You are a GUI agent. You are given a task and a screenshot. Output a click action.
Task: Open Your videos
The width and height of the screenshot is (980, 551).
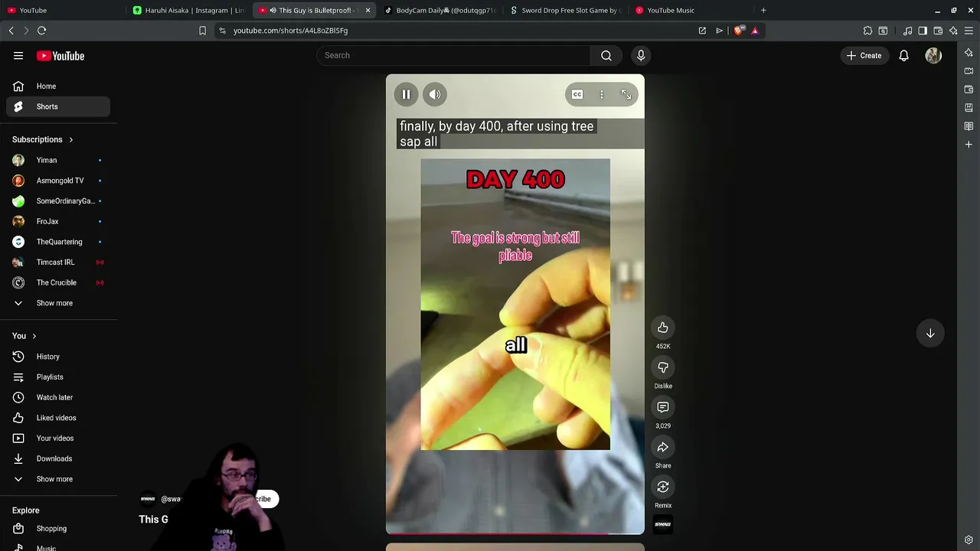[x=58, y=438]
